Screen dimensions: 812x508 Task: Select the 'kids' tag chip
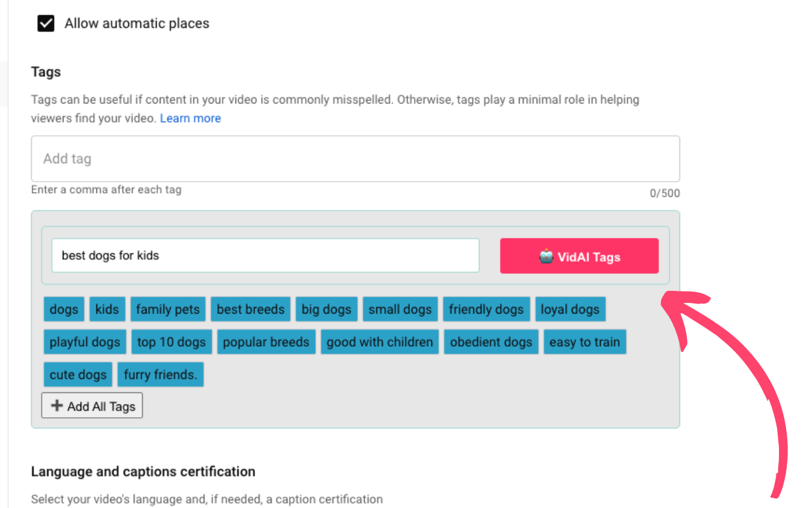[x=107, y=309]
